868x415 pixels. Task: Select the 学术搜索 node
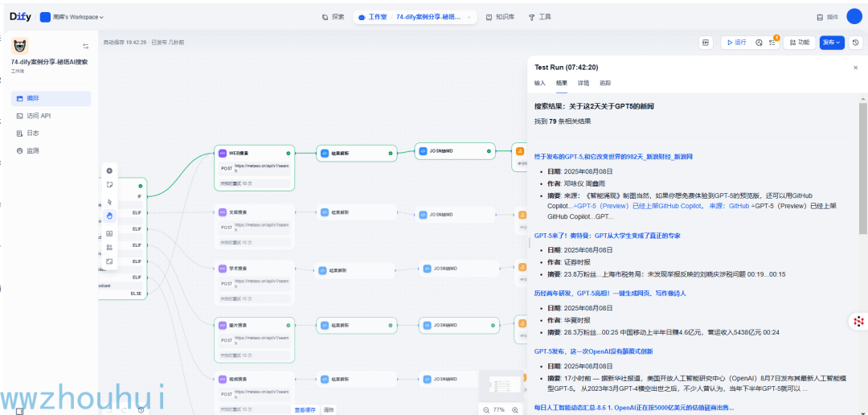coord(255,283)
